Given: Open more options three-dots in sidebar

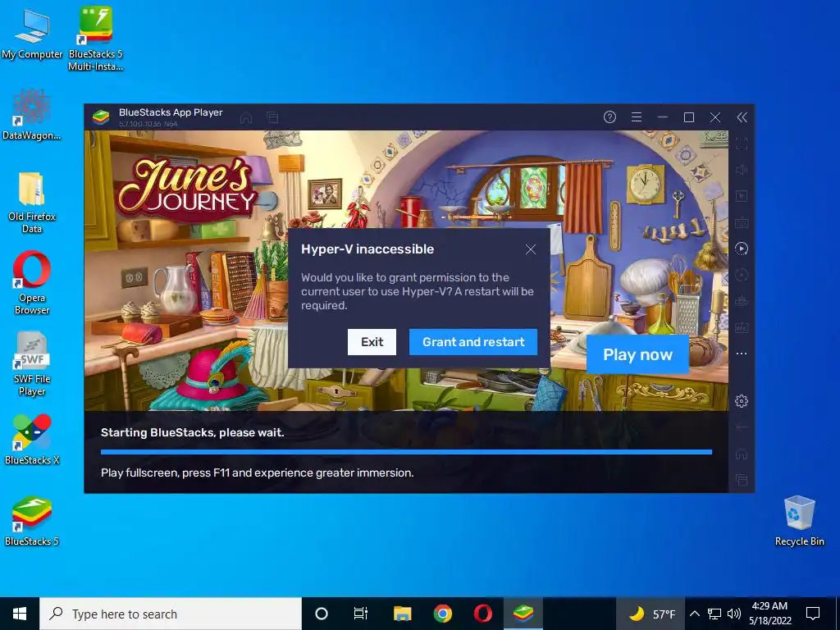Looking at the screenshot, I should click(x=742, y=354).
